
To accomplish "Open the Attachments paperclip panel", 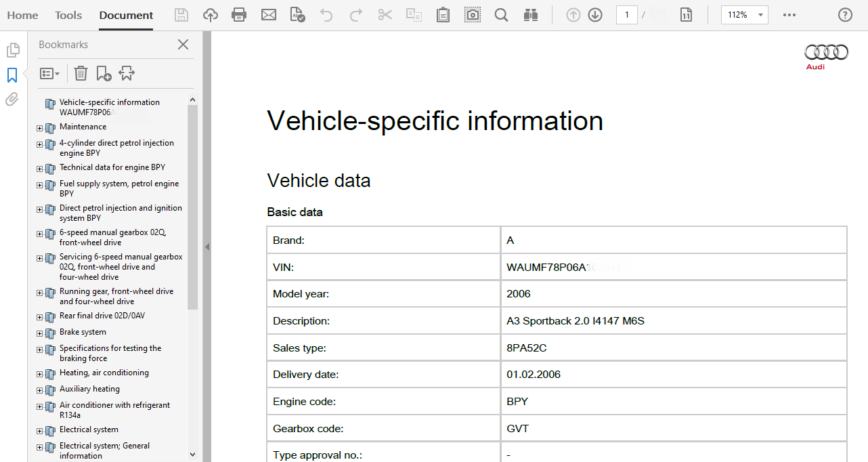I will click(12, 100).
